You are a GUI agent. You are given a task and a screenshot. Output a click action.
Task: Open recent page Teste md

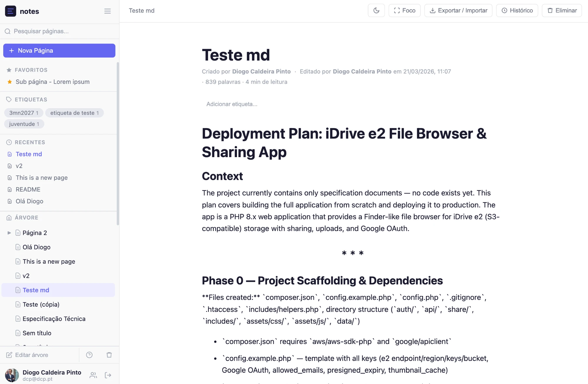[29, 154]
